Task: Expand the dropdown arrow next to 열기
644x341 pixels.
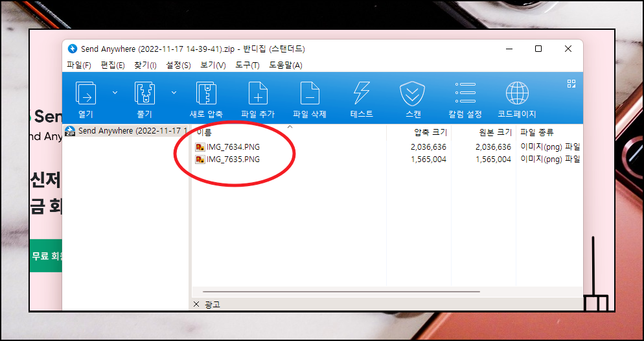Action: pyautogui.click(x=115, y=93)
